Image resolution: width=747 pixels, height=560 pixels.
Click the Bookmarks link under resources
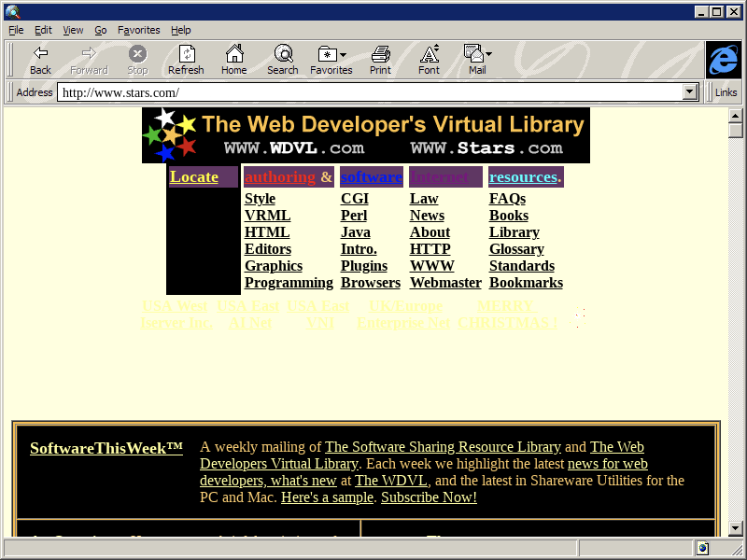tap(526, 283)
